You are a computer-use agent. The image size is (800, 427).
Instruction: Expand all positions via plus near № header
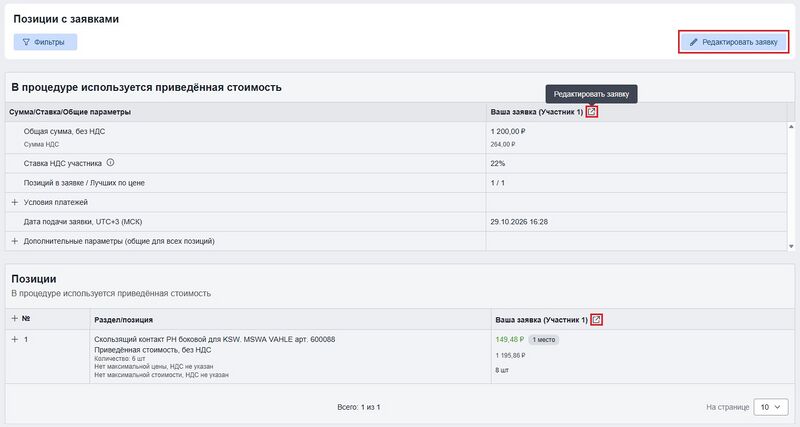coord(15,318)
